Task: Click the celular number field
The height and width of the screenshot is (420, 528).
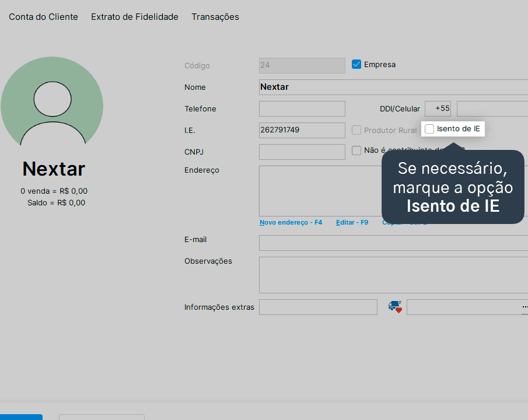Action: tap(492, 108)
